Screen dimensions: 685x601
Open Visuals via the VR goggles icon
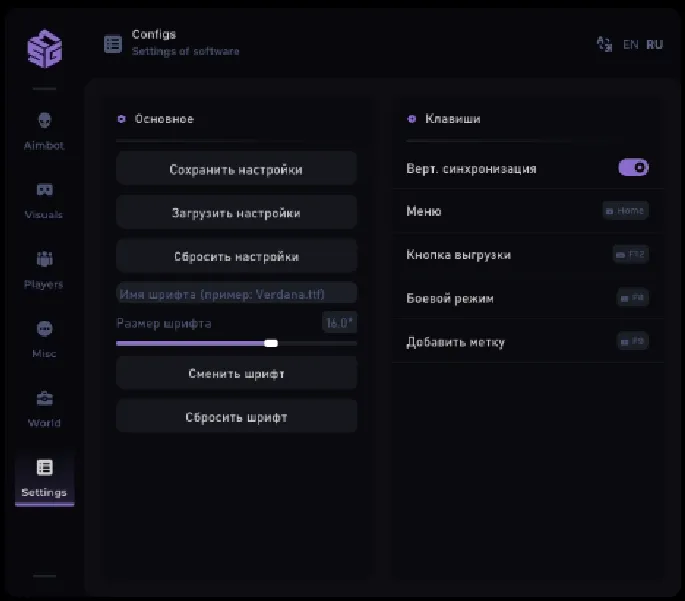click(x=44, y=190)
